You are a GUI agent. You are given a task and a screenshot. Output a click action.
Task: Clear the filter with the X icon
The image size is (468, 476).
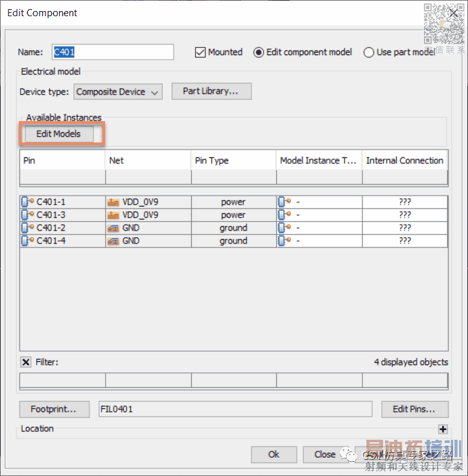[26, 362]
